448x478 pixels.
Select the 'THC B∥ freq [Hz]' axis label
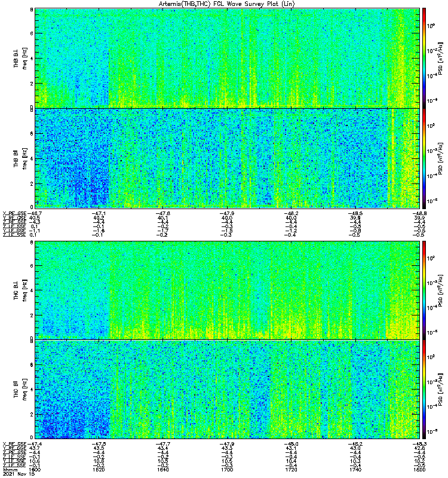pyautogui.click(x=20, y=390)
